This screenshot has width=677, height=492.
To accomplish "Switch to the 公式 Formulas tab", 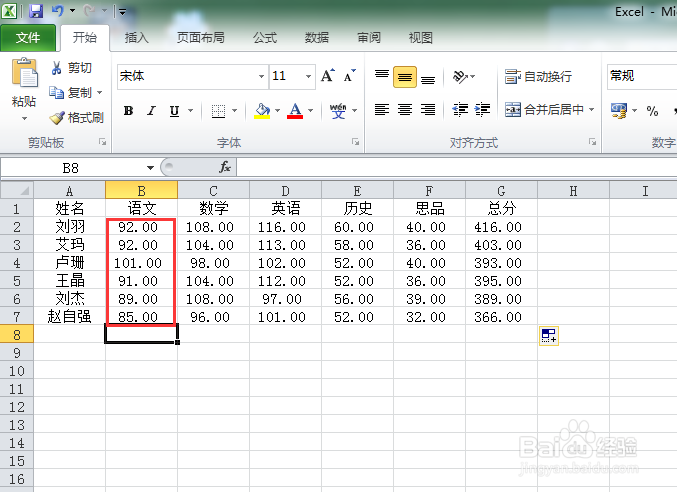I will 265,38.
